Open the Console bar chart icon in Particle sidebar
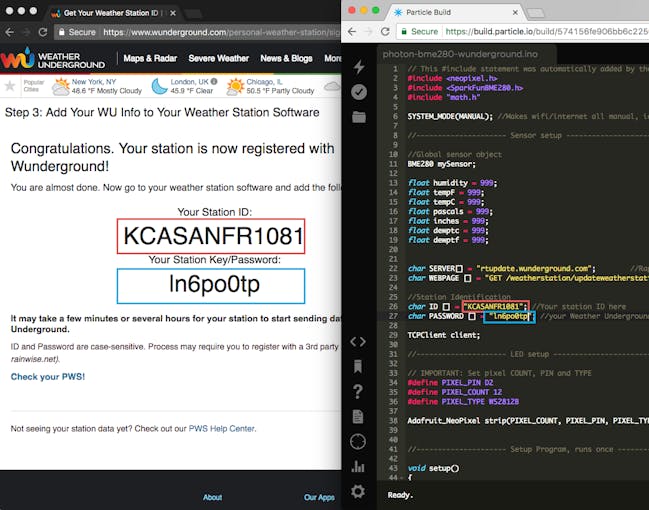This screenshot has height=510, width=649. [358, 467]
